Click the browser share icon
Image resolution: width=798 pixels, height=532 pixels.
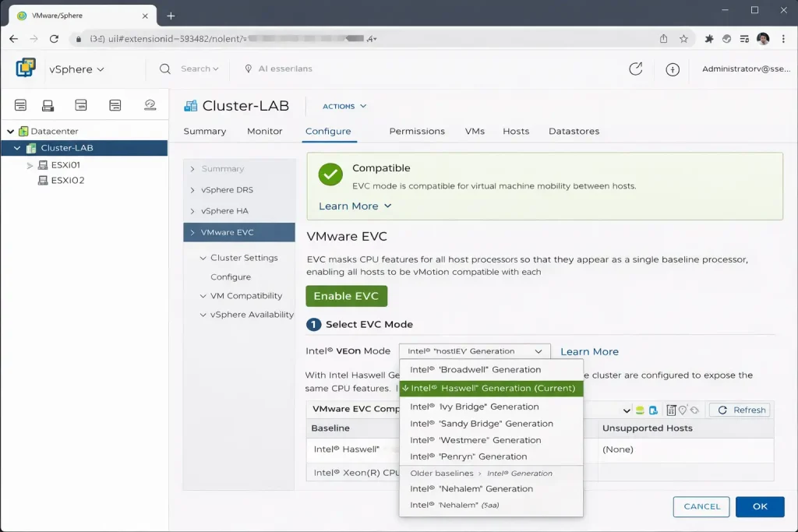pyautogui.click(x=664, y=39)
